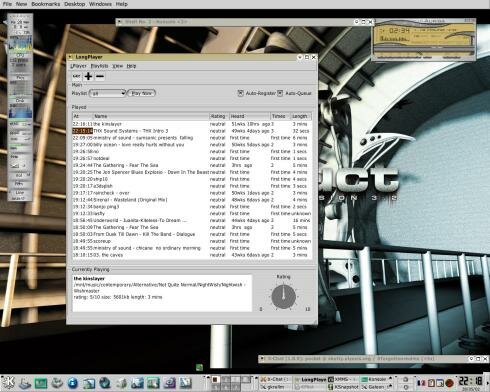
Task: Click the XMMS player position bar
Action: [423, 53]
